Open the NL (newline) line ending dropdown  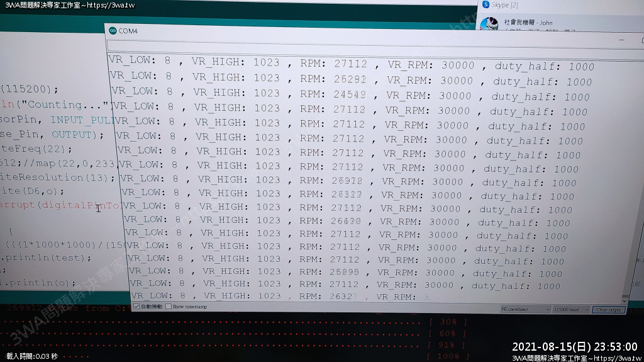(x=525, y=309)
